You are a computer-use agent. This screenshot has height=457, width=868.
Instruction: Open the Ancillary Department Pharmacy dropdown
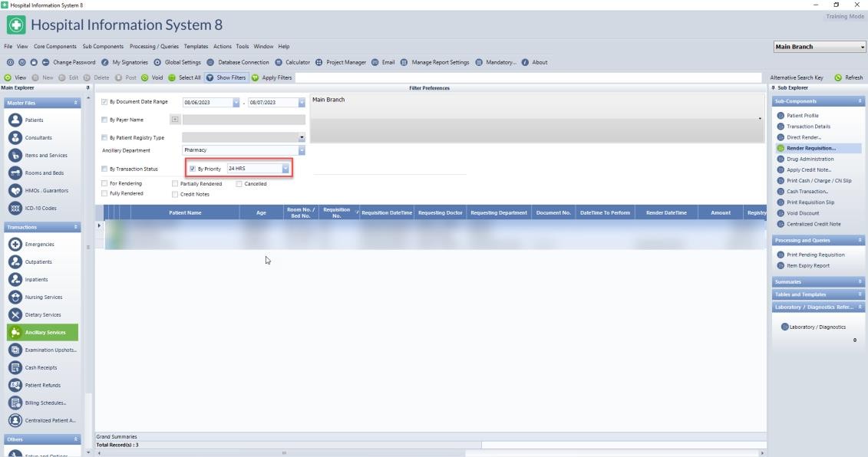302,150
